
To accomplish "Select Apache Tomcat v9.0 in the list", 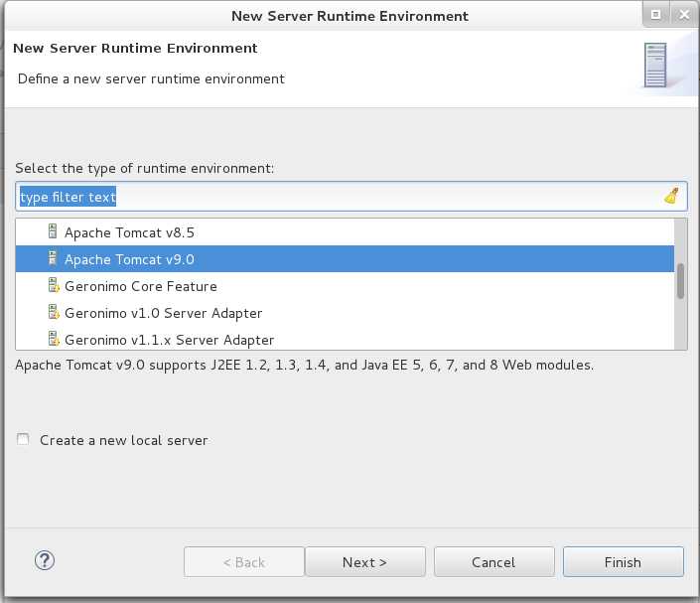I will [345, 259].
